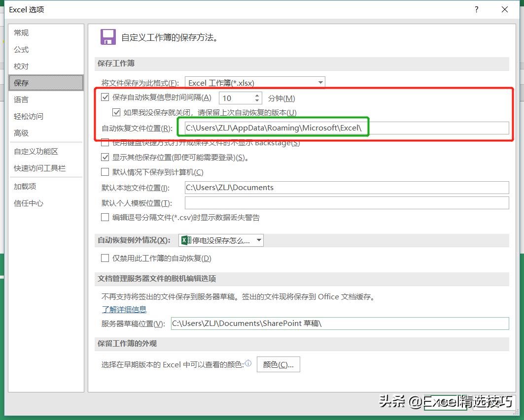This screenshot has height=420, width=524.
Task: Click the Excel workbook icon in 自动恢复例外情况 selector
Action: click(x=186, y=240)
